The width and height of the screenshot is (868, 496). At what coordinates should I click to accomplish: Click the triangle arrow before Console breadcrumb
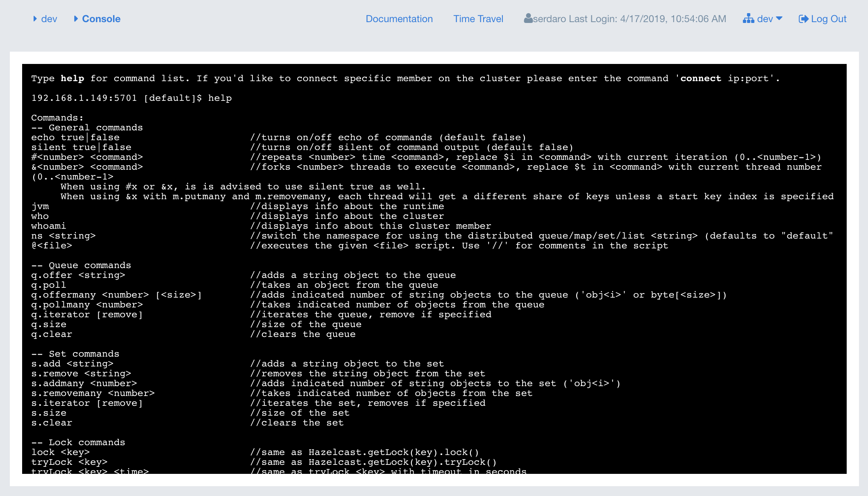coord(76,19)
